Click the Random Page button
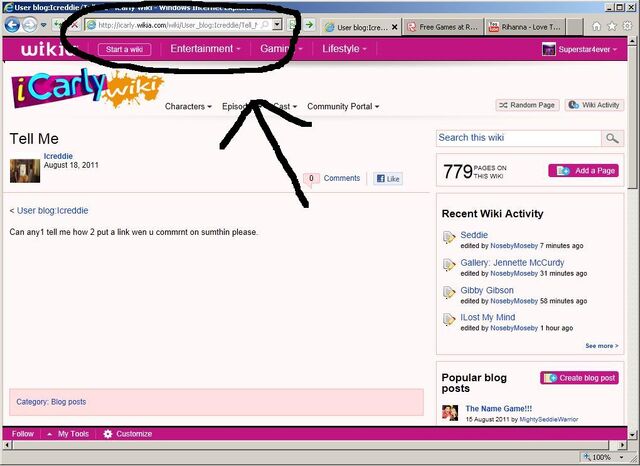The image size is (640, 466). coord(527,105)
